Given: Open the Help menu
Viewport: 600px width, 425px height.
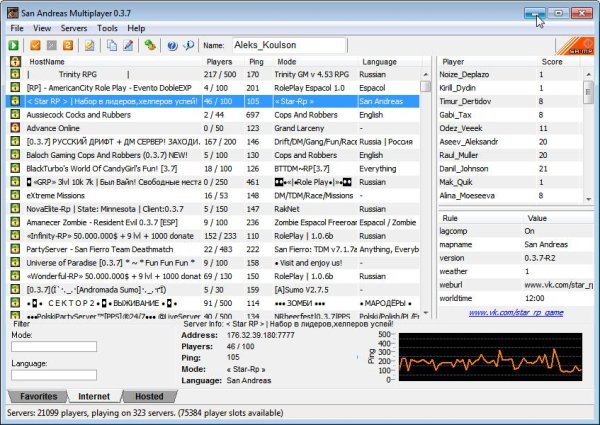Looking at the screenshot, I should 136,28.
